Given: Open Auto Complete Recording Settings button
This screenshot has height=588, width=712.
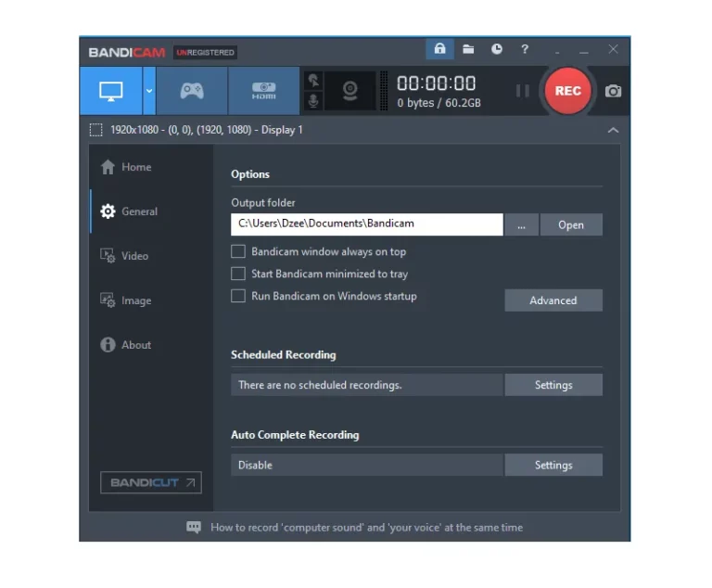Looking at the screenshot, I should coord(553,465).
